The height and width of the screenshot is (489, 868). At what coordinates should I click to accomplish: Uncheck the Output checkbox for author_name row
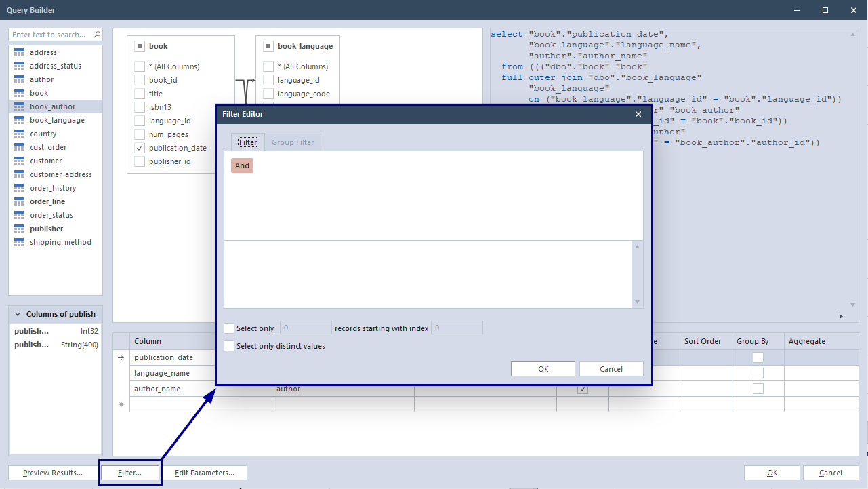pos(583,389)
